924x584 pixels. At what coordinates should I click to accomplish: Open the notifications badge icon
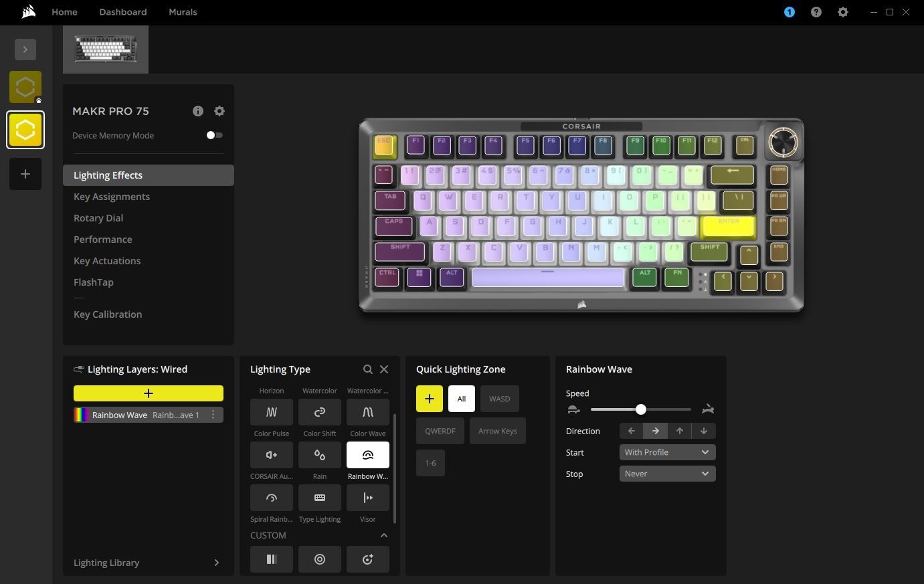coord(790,12)
